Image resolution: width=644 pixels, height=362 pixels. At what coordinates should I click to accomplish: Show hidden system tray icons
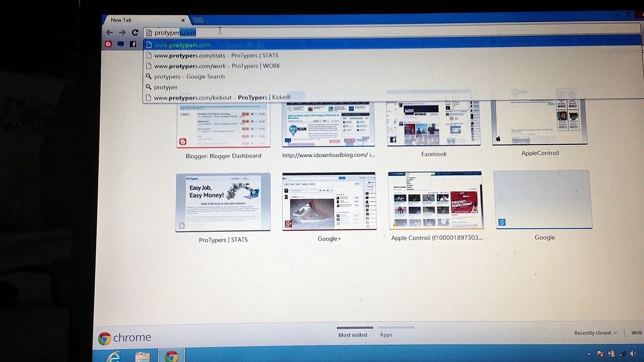click(590, 354)
